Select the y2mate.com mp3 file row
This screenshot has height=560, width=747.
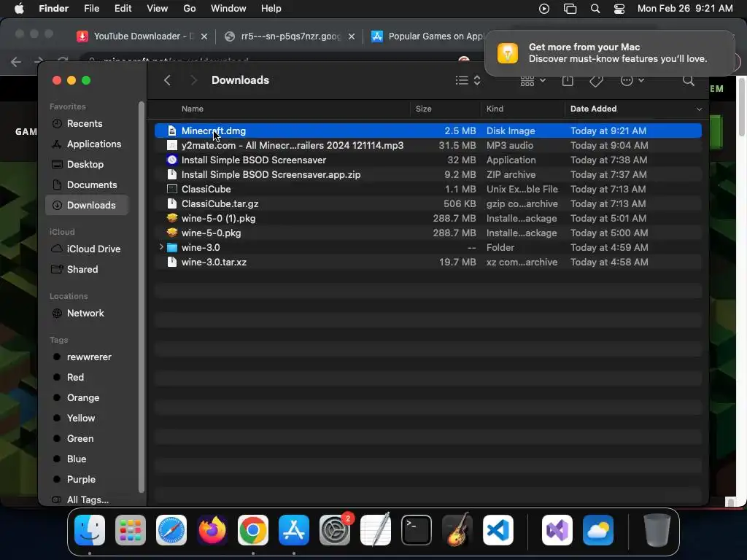point(427,146)
